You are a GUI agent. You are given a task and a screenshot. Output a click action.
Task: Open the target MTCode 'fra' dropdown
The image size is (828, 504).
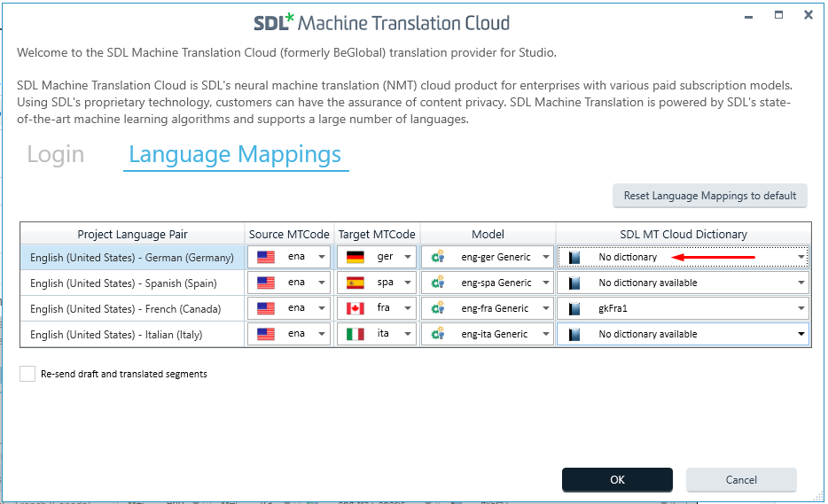(408, 308)
